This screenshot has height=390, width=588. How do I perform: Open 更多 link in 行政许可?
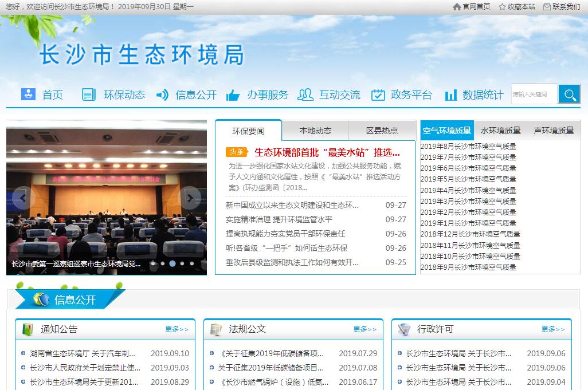click(553, 329)
